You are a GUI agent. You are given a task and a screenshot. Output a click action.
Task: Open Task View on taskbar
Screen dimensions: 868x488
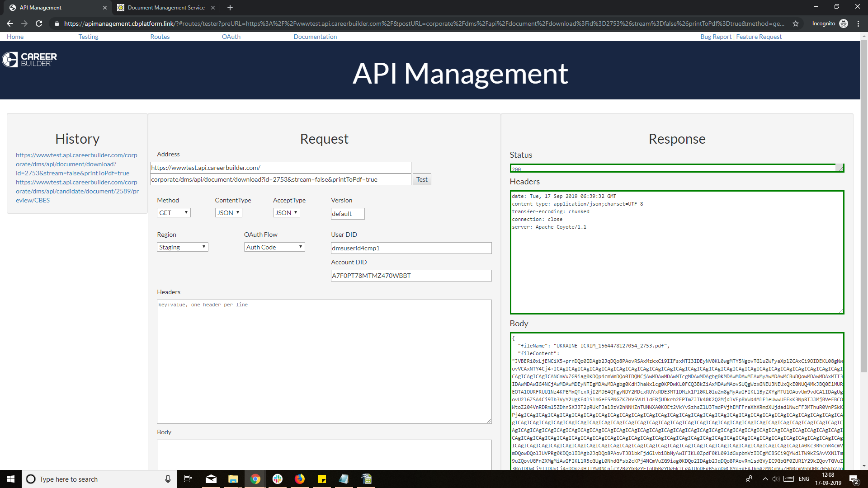pyautogui.click(x=188, y=479)
